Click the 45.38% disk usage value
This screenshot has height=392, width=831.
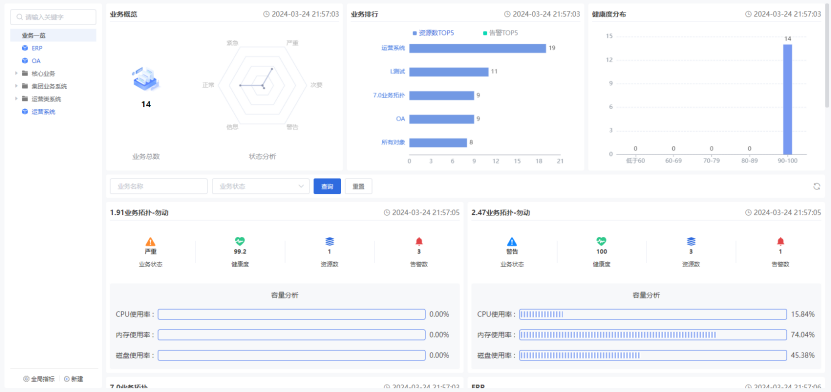[802, 355]
